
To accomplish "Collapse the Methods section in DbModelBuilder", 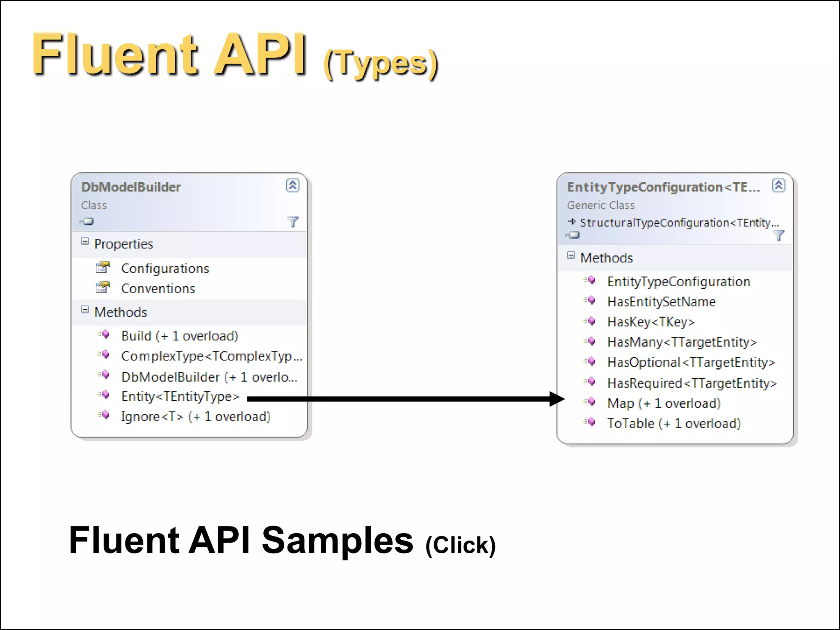I will click(85, 310).
